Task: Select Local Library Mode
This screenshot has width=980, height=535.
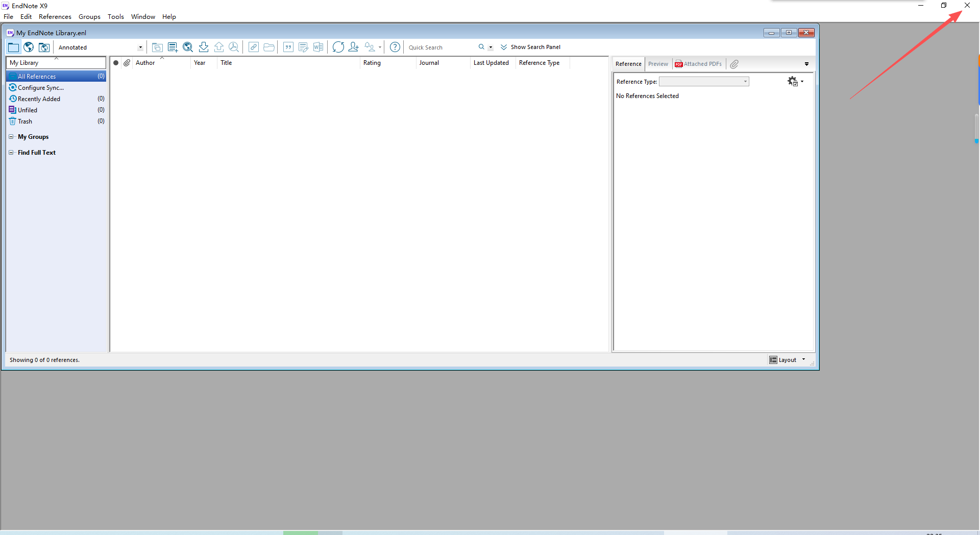Action: tap(13, 47)
